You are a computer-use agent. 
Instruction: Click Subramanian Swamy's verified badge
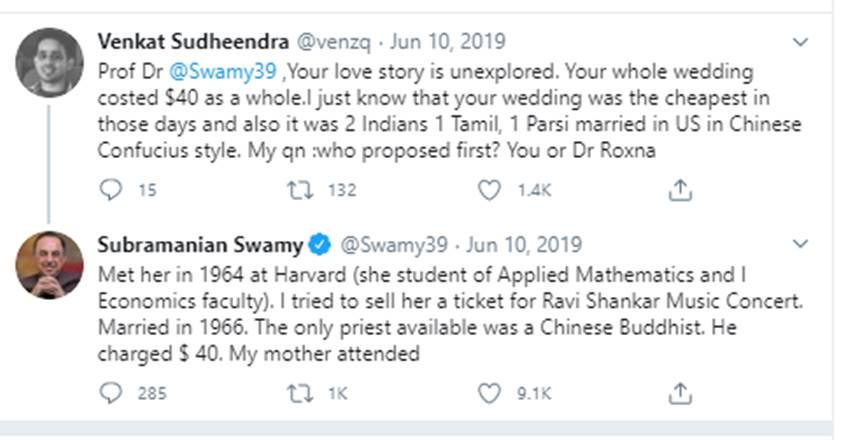[319, 245]
